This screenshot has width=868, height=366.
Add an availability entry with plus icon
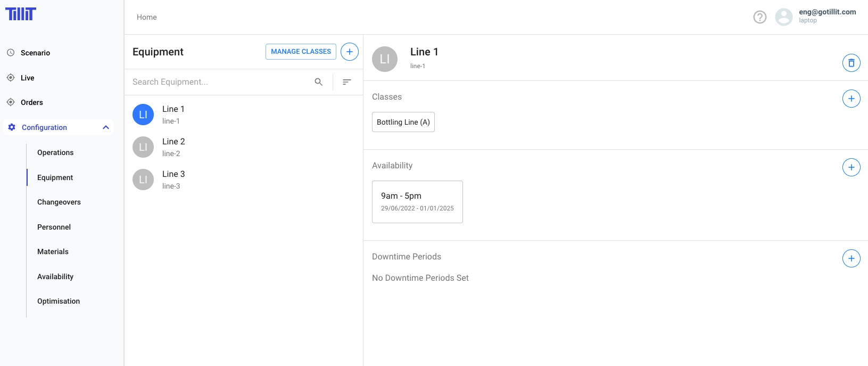tap(851, 167)
